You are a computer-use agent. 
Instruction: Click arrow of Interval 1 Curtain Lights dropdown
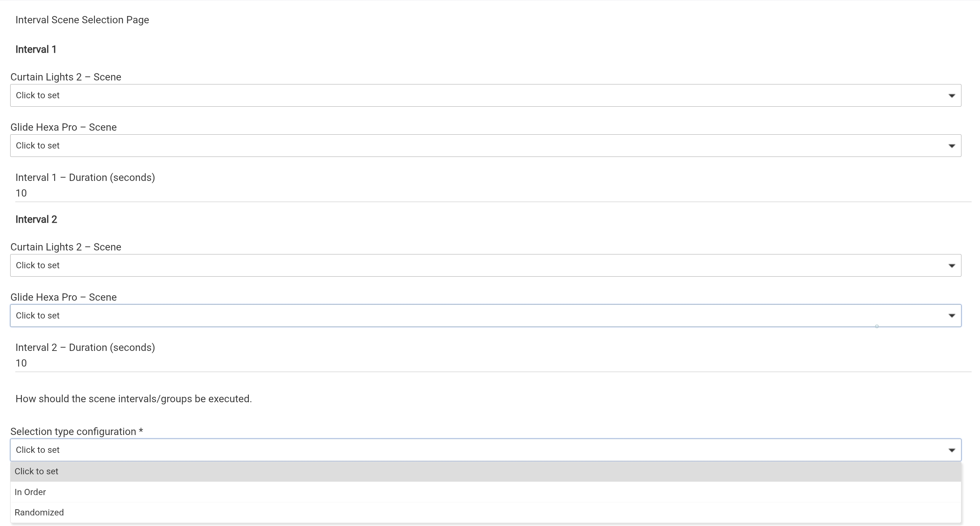pos(952,95)
